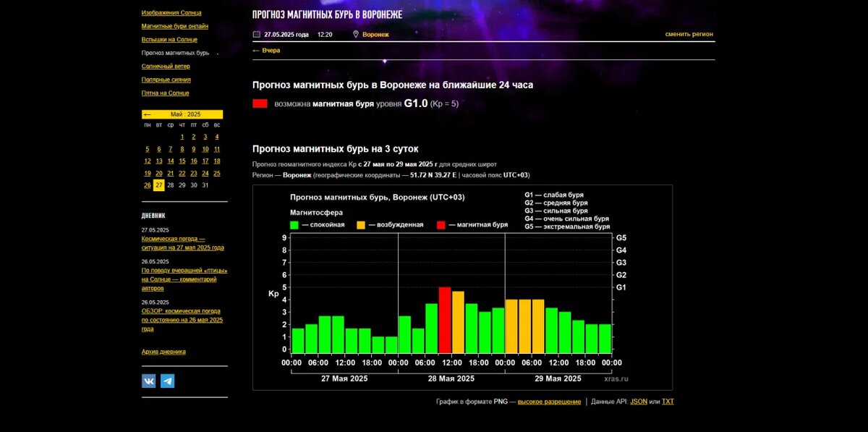
Task: Click previous month arrow in calendar header
Action: coord(147,114)
